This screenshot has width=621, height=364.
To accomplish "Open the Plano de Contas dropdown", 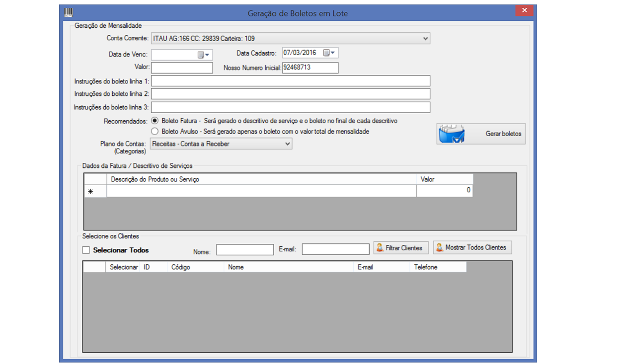I will [x=287, y=144].
